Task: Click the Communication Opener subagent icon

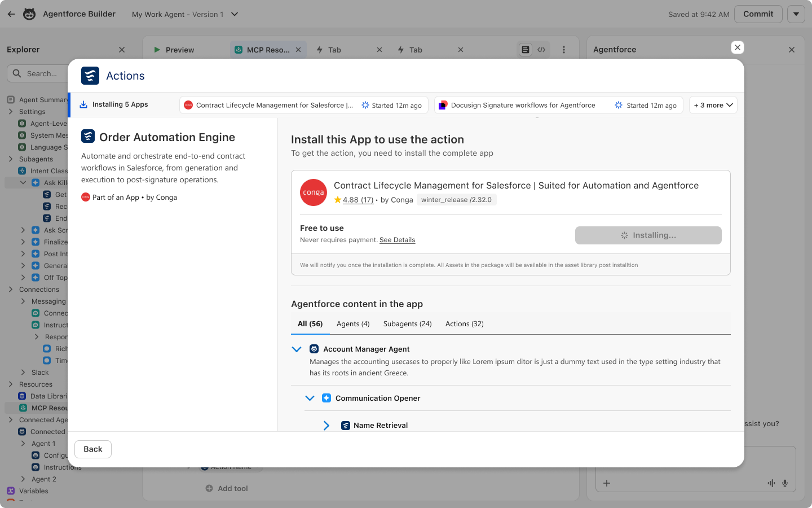Action: [x=326, y=398]
